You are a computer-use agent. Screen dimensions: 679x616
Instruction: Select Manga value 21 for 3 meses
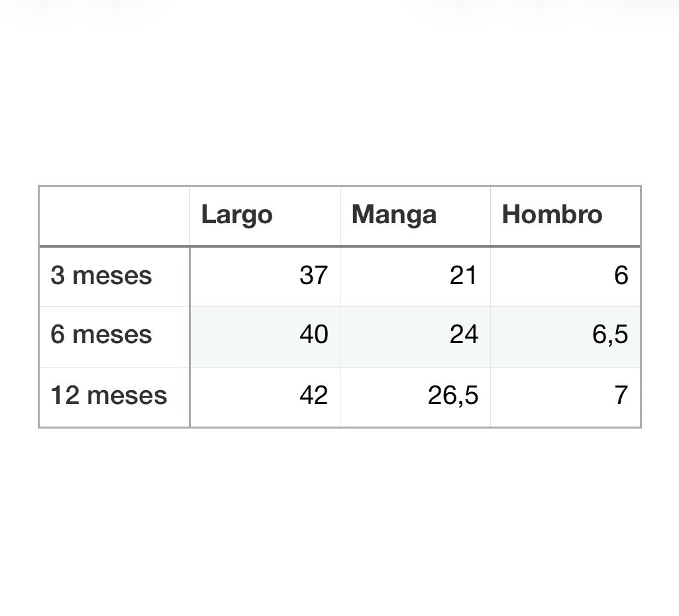click(x=463, y=276)
